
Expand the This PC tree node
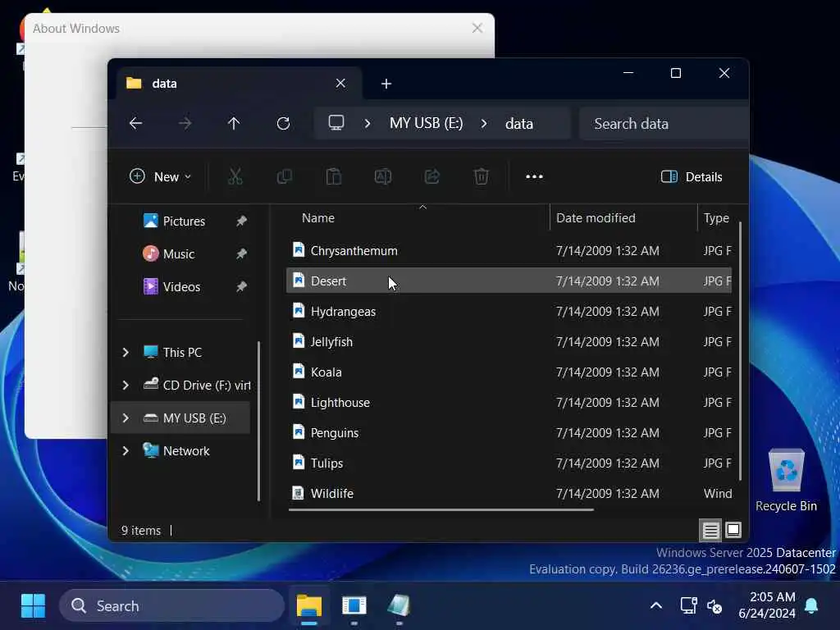click(126, 352)
